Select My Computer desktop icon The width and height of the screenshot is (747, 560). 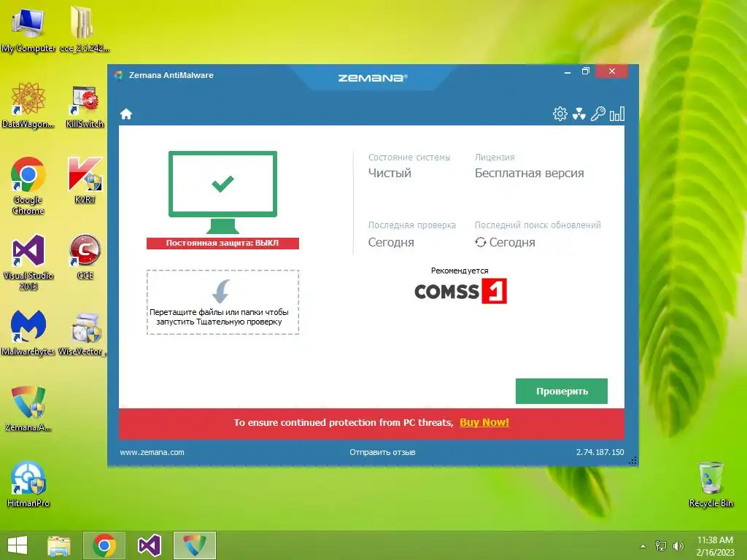28,29
